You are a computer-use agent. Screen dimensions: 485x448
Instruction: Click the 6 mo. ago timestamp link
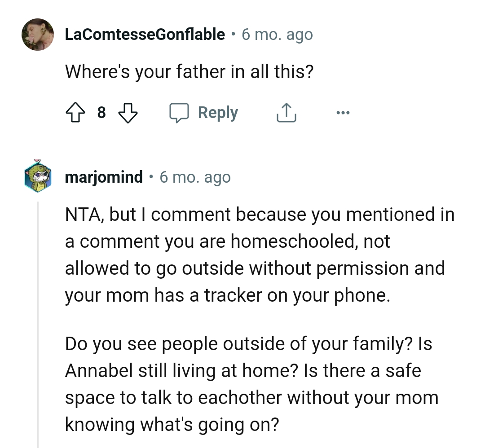(x=278, y=34)
